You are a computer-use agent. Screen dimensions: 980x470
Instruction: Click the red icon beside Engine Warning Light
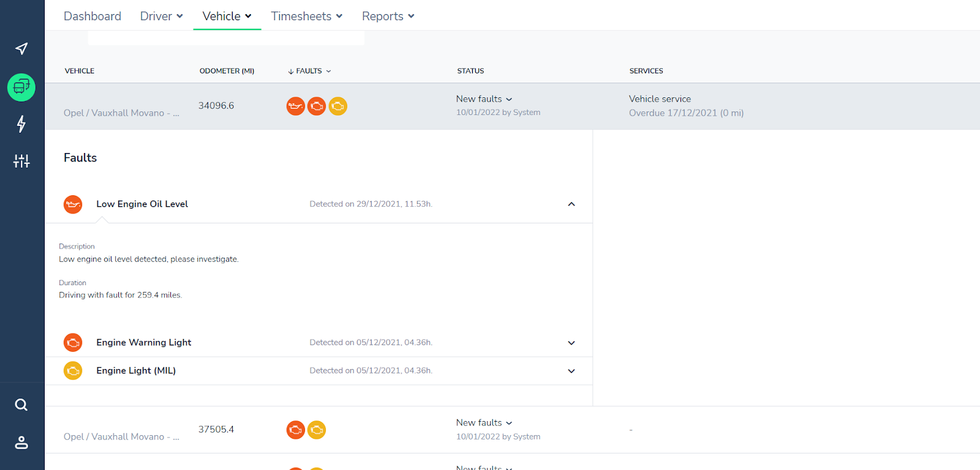coord(73,343)
